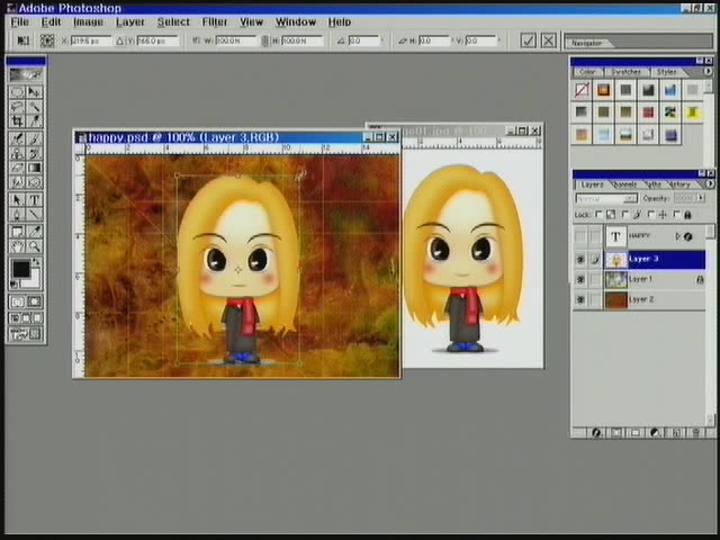This screenshot has height=540, width=720.
Task: Enable lock image pixels checkbox
Action: (x=624, y=214)
